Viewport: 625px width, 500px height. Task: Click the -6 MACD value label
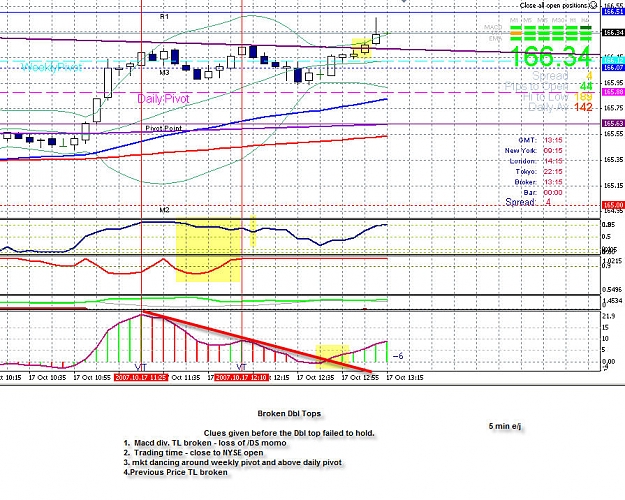(x=398, y=356)
